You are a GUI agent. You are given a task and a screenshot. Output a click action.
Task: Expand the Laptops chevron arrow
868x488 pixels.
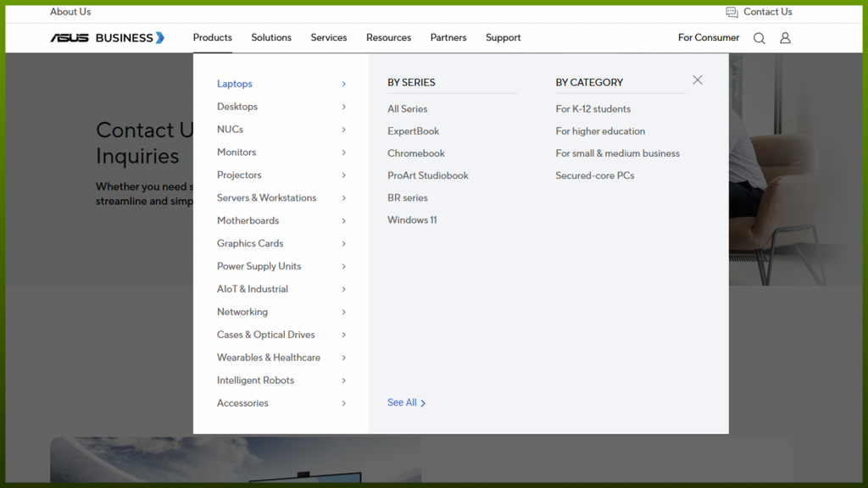pos(344,84)
